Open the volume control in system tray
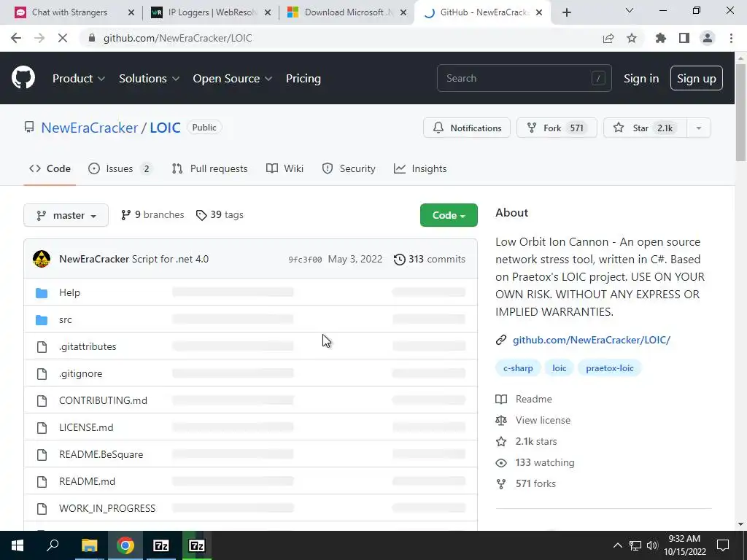 pos(652,545)
